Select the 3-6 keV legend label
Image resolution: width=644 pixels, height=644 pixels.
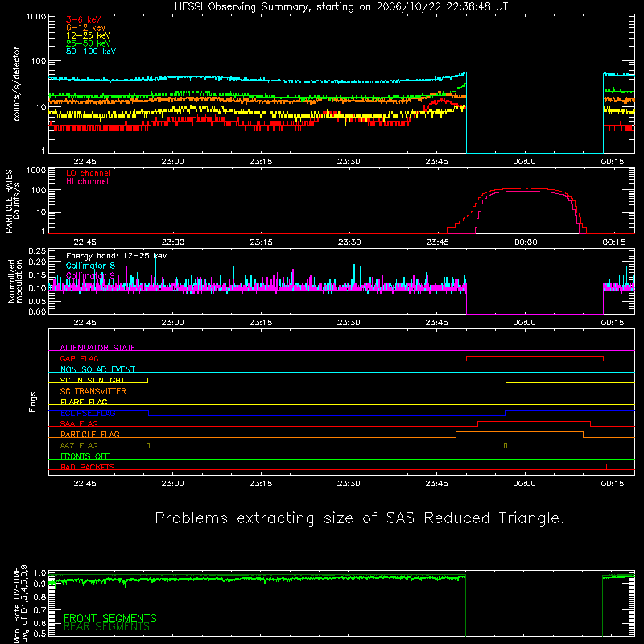84,19
